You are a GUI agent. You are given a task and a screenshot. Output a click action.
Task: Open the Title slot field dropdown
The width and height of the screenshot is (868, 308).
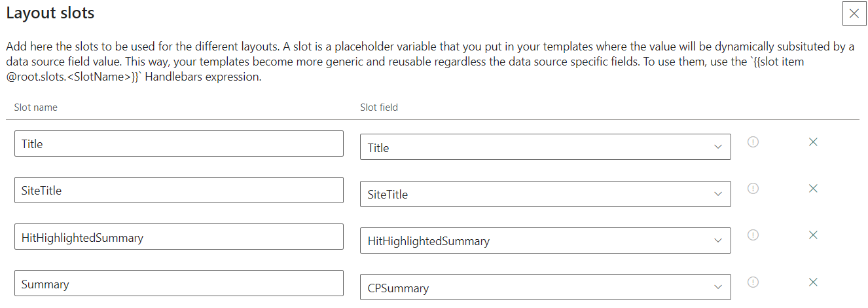pyautogui.click(x=545, y=147)
